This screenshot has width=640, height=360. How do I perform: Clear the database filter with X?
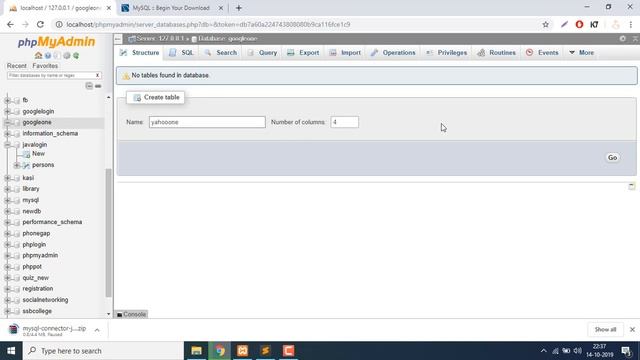tap(97, 76)
